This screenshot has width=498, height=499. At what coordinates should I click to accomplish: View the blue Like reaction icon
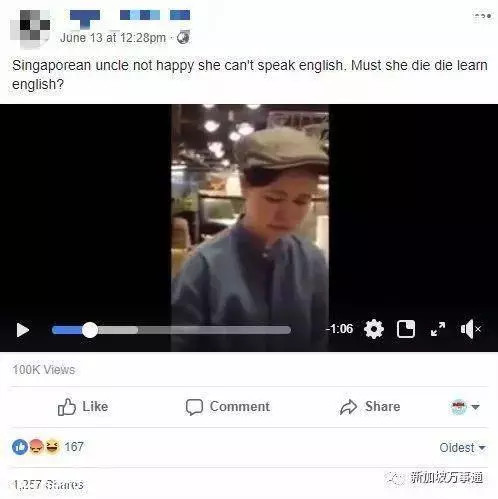pyautogui.click(x=20, y=447)
